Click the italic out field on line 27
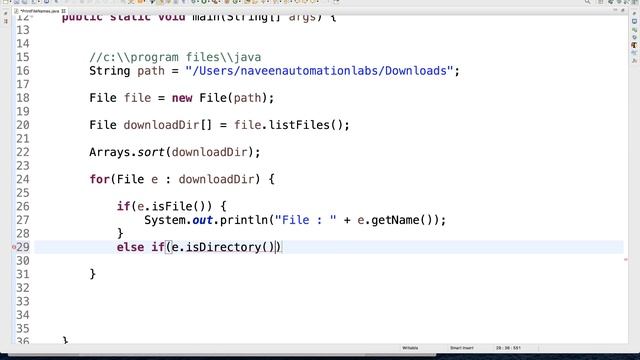Image resolution: width=640 pixels, height=360 pixels. coord(202,220)
